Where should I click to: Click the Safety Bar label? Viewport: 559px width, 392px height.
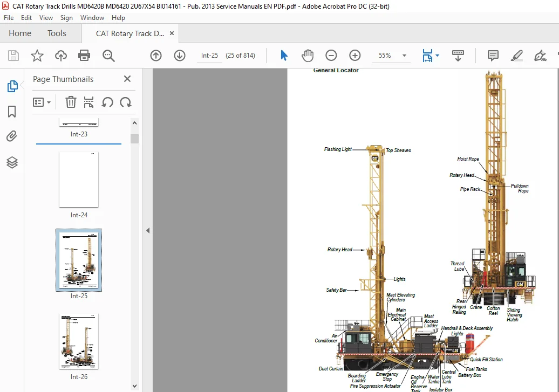pyautogui.click(x=336, y=290)
